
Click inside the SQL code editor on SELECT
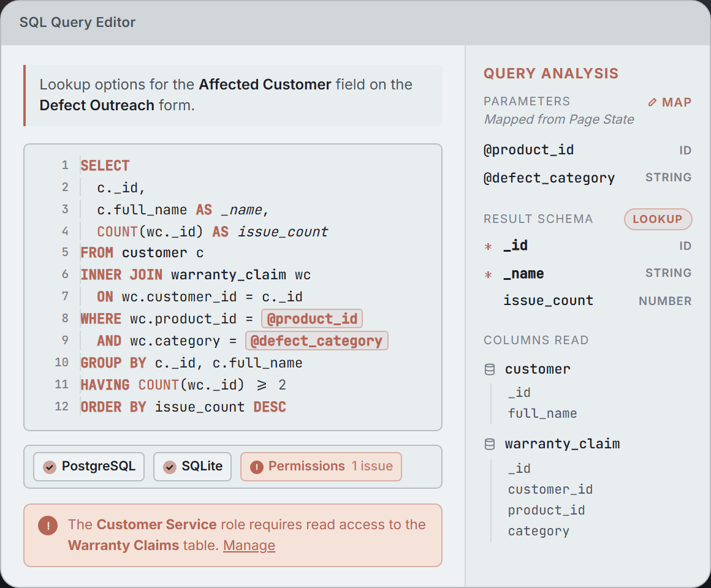point(105,165)
